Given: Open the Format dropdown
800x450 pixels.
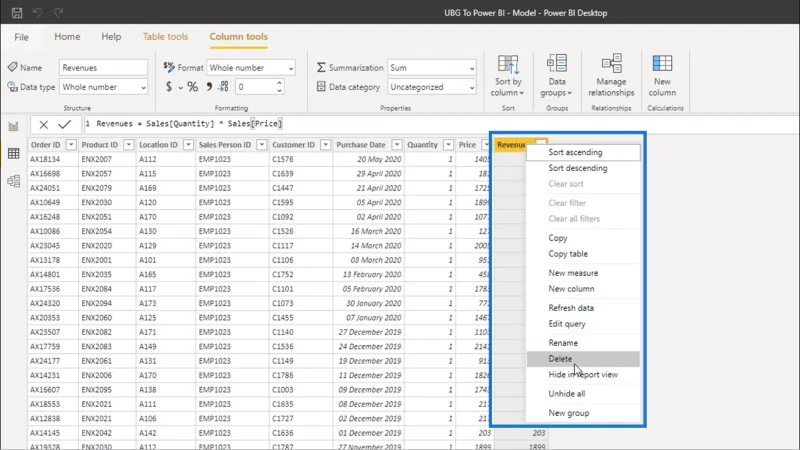Looking at the screenshot, I should pyautogui.click(x=251, y=67).
